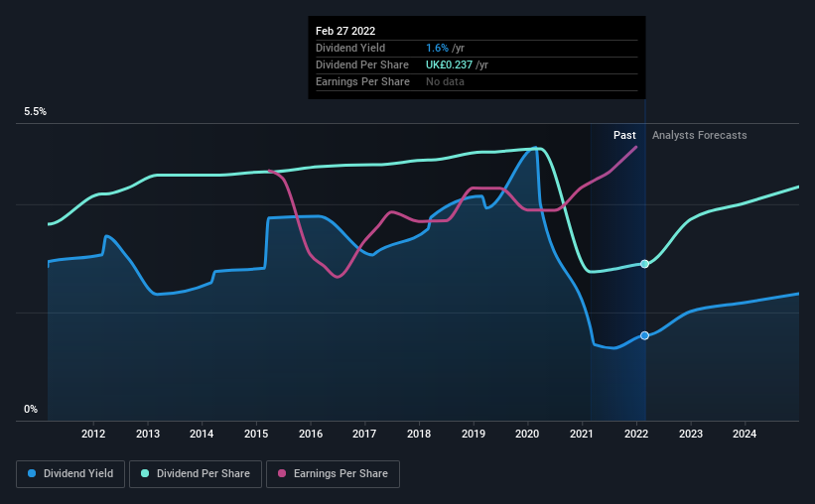Click the blue Dividend Yield legend dot
This screenshot has width=815, height=504.
pos(32,473)
